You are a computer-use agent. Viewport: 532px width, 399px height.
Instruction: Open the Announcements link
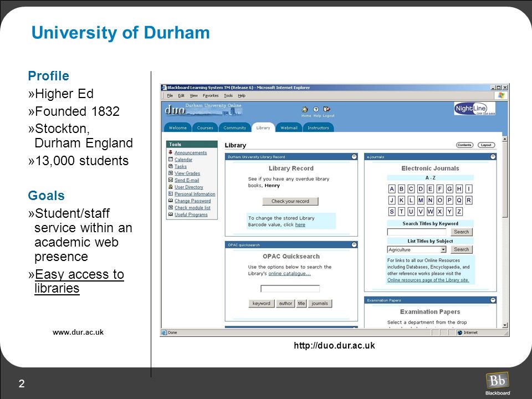pyautogui.click(x=191, y=153)
